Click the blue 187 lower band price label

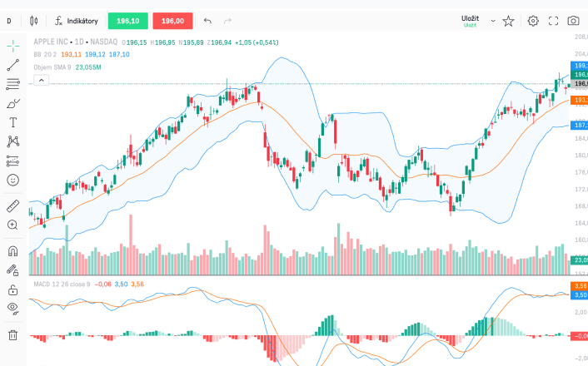[x=579, y=125]
